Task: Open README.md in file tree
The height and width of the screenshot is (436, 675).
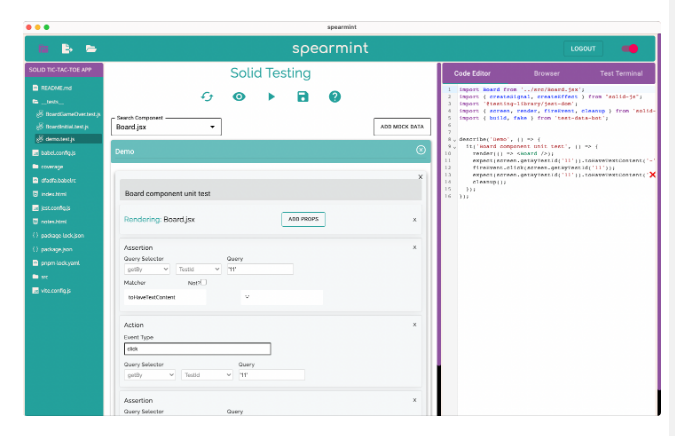Action: pyautogui.click(x=52, y=88)
